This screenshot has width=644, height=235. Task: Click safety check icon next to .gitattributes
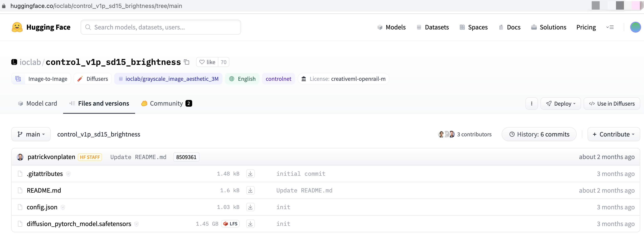(68, 174)
